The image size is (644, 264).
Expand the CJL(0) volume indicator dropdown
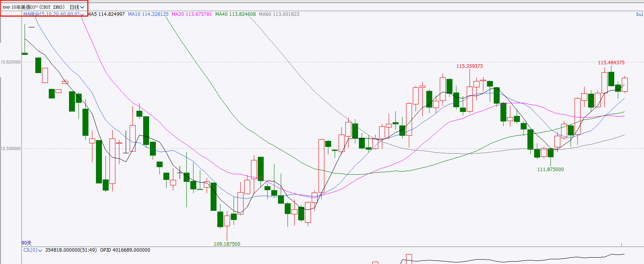pyautogui.click(x=33, y=250)
